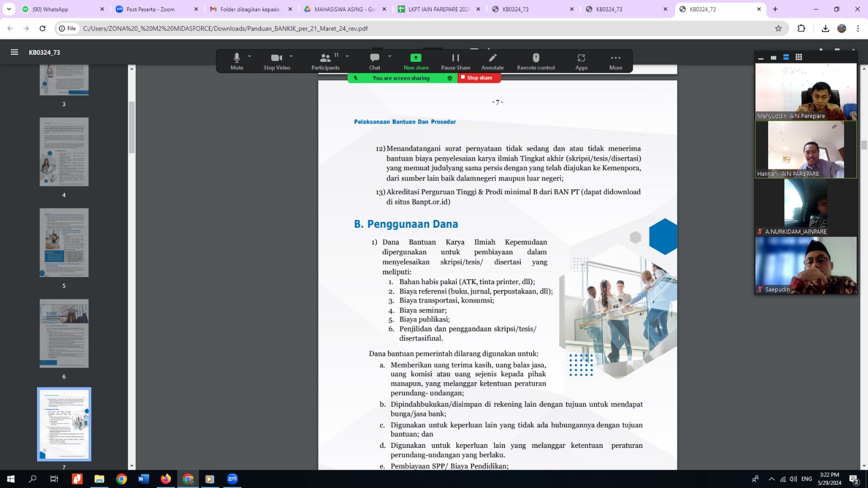Open File Explorer from taskbar
Screen dimensions: 868x488
[99, 479]
